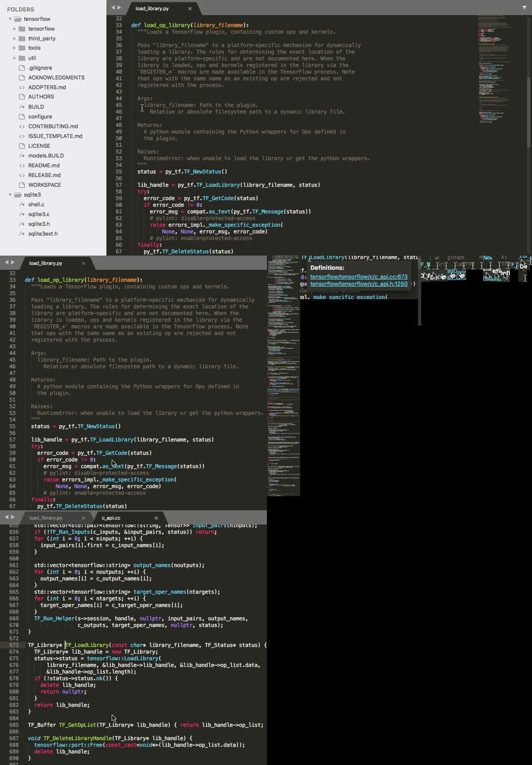
Task: Click the markup icon beside README.md
Action: [22, 166]
